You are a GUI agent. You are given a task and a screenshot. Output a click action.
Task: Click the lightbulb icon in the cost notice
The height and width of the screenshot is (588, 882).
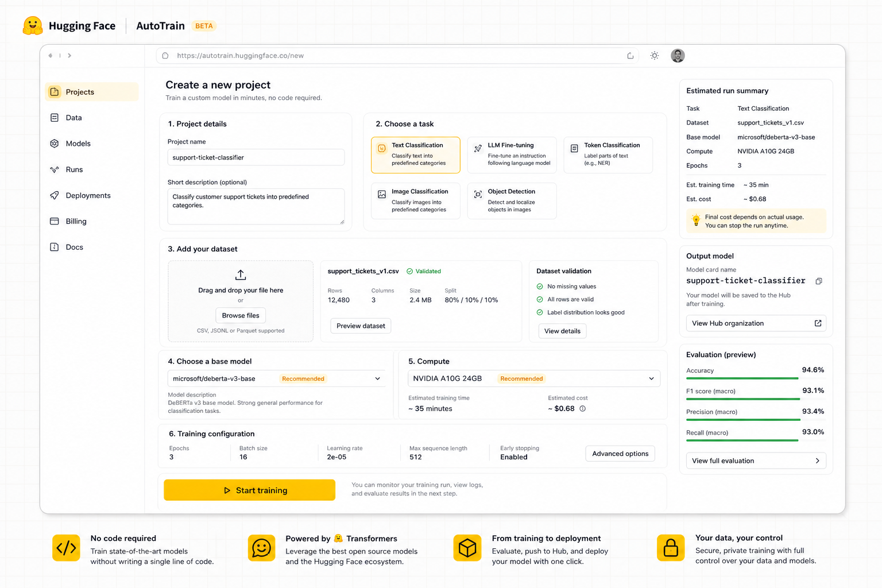[696, 220]
